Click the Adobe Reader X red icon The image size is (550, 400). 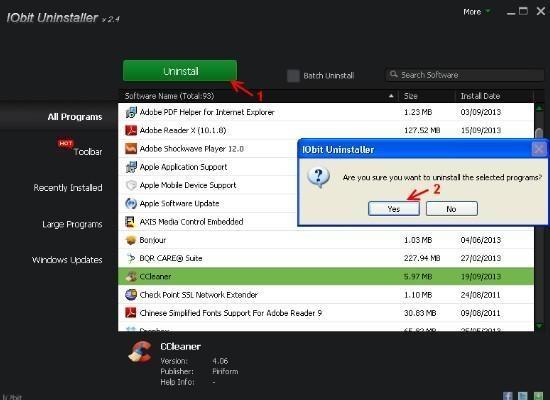tap(131, 131)
